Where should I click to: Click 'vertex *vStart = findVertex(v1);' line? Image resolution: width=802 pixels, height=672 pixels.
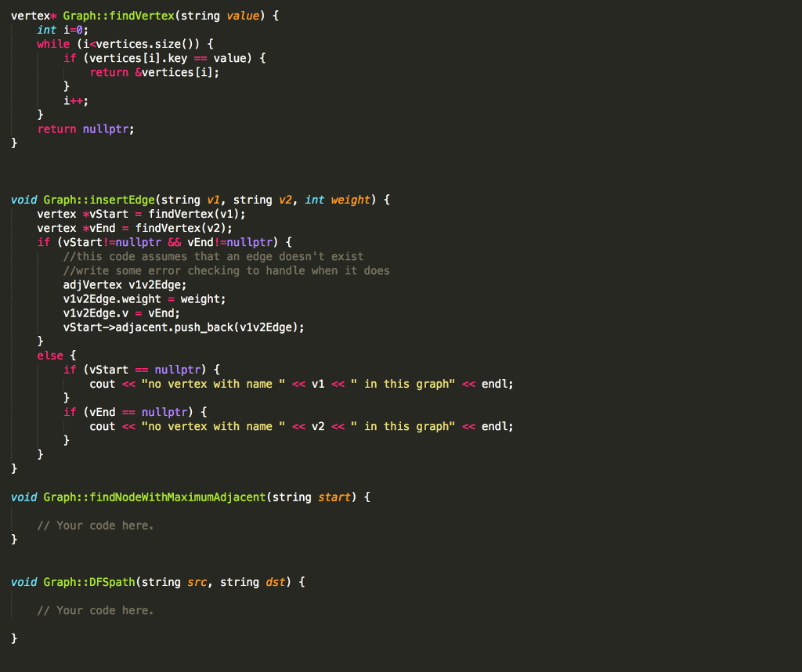pos(141,215)
